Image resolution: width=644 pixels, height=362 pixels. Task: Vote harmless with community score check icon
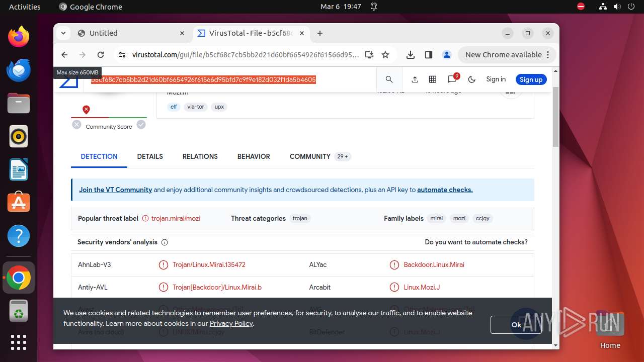pyautogui.click(x=141, y=125)
